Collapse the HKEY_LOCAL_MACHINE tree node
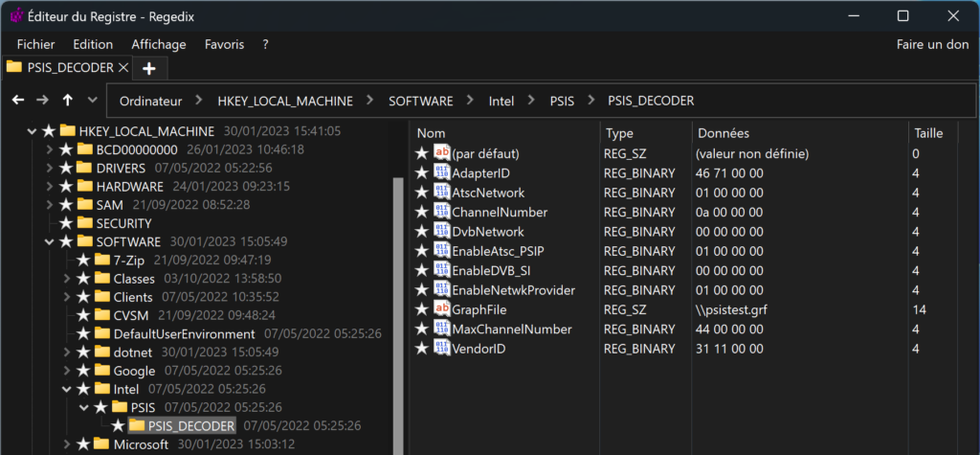This screenshot has height=455, width=980. [32, 132]
